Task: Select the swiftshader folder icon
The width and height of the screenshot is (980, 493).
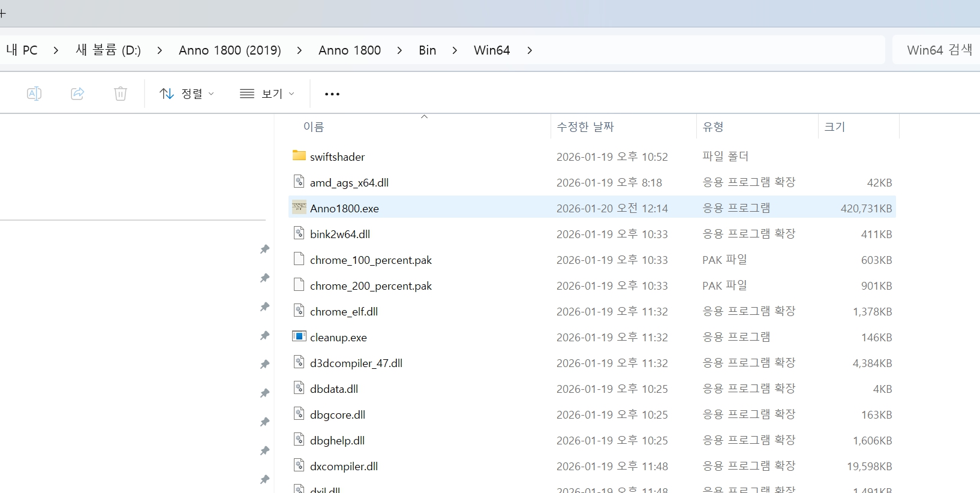Action: tap(299, 156)
